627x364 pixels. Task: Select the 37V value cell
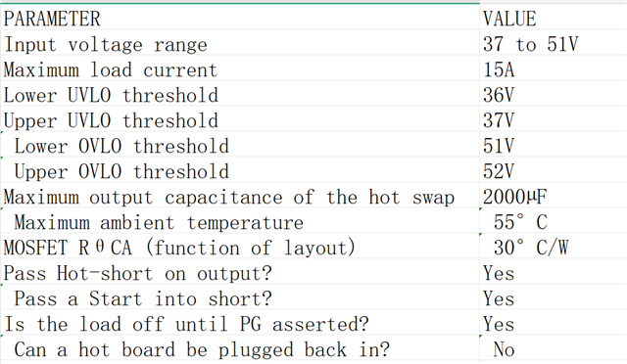[553, 118]
